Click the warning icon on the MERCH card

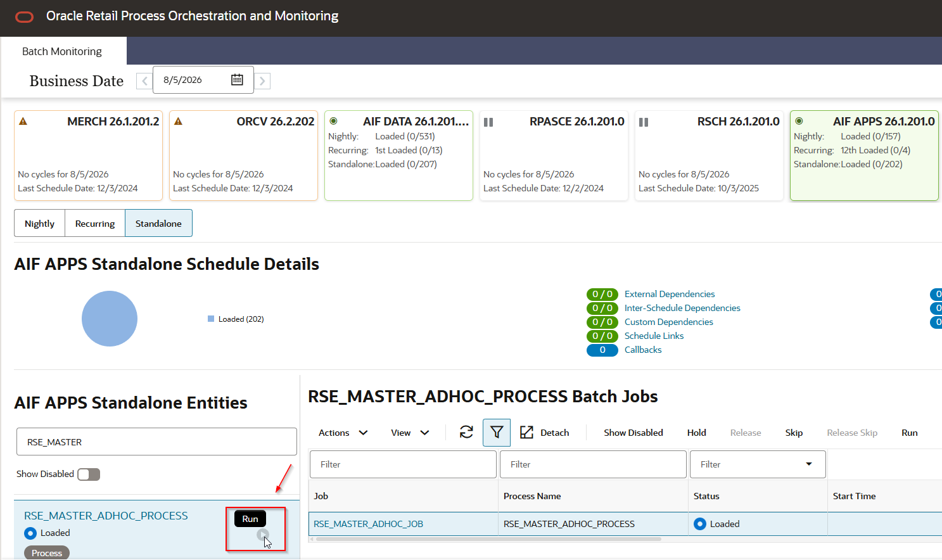(23, 121)
